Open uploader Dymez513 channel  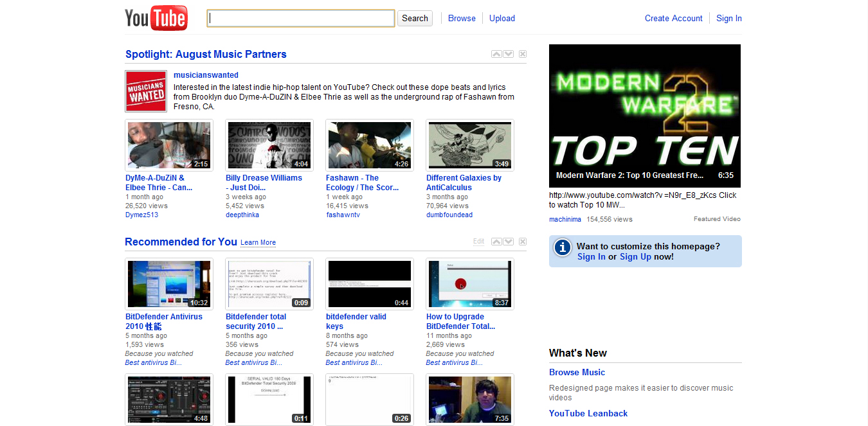(141, 215)
